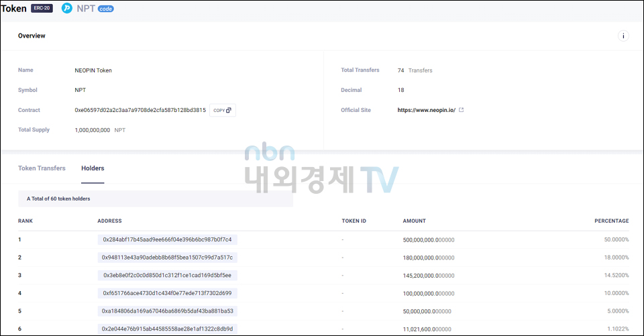
Task: Click the 5.0000% percentage value
Action: [x=618, y=311]
